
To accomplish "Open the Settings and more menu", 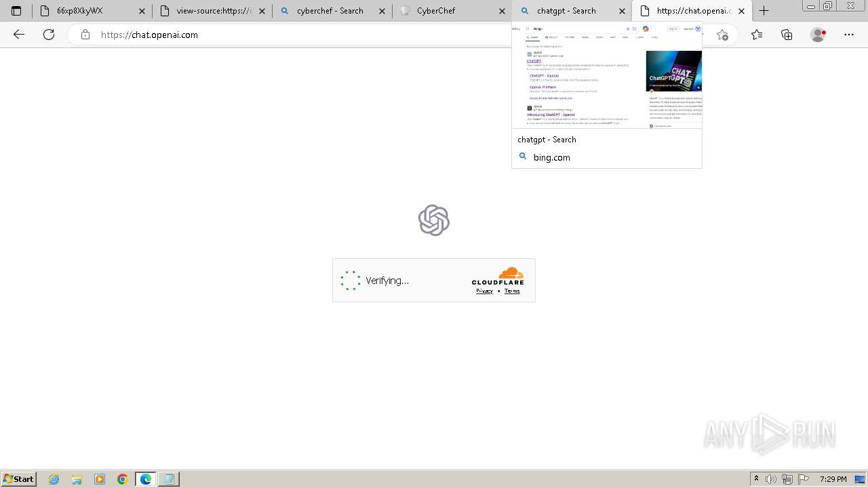I will 849,35.
